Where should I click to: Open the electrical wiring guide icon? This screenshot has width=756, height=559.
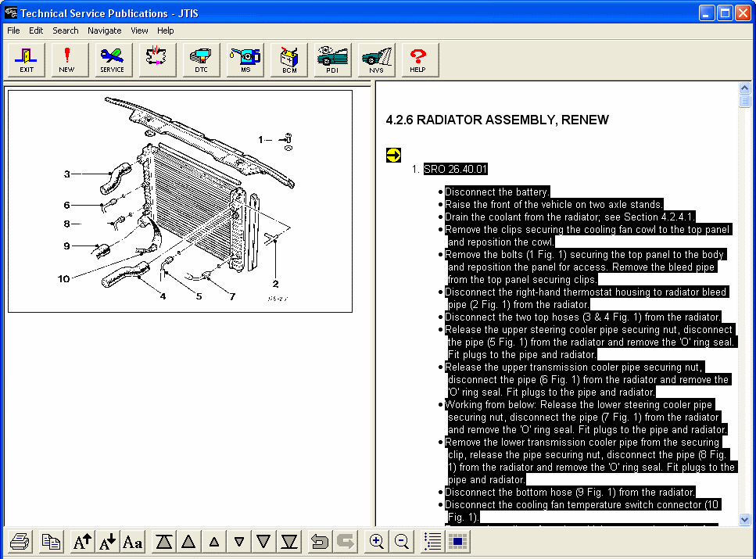156,59
